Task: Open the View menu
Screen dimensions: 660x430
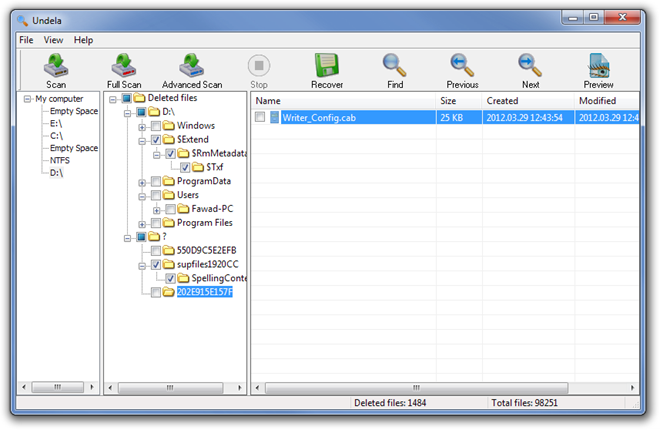Action: pos(53,40)
